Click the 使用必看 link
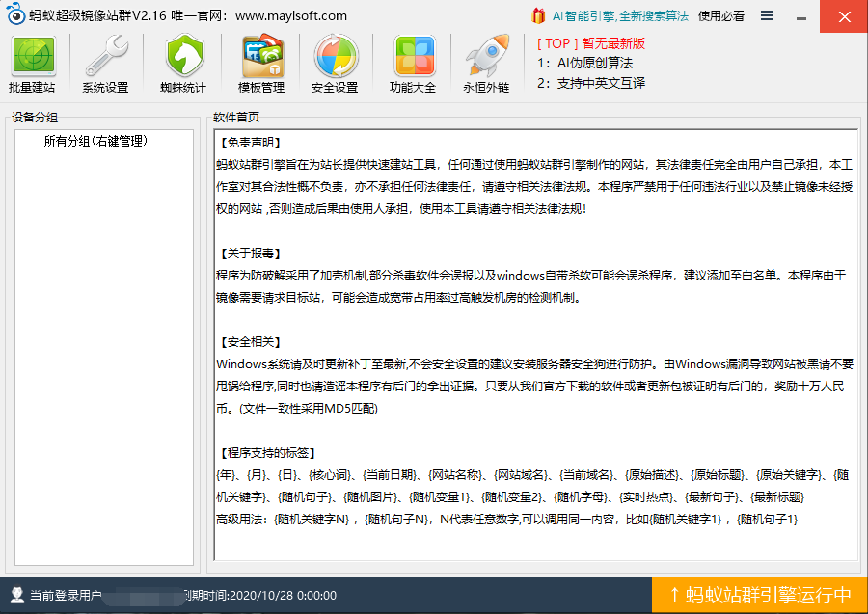This screenshot has width=868, height=614. (721, 15)
